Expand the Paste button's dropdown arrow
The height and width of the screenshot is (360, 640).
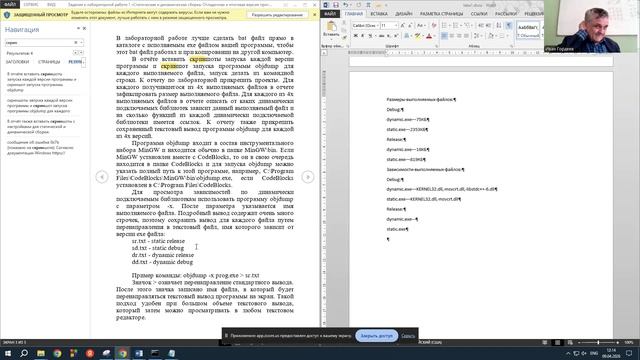[x=331, y=40]
